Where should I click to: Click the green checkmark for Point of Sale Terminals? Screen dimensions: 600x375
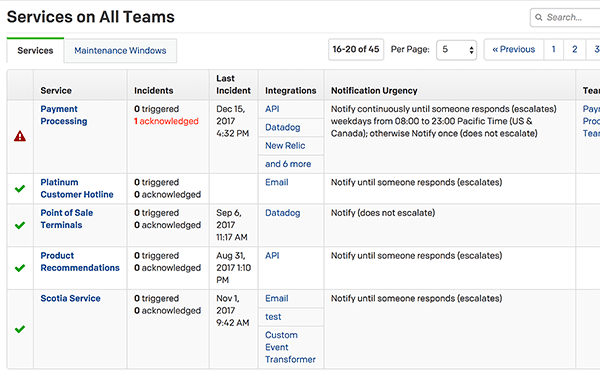[20, 225]
